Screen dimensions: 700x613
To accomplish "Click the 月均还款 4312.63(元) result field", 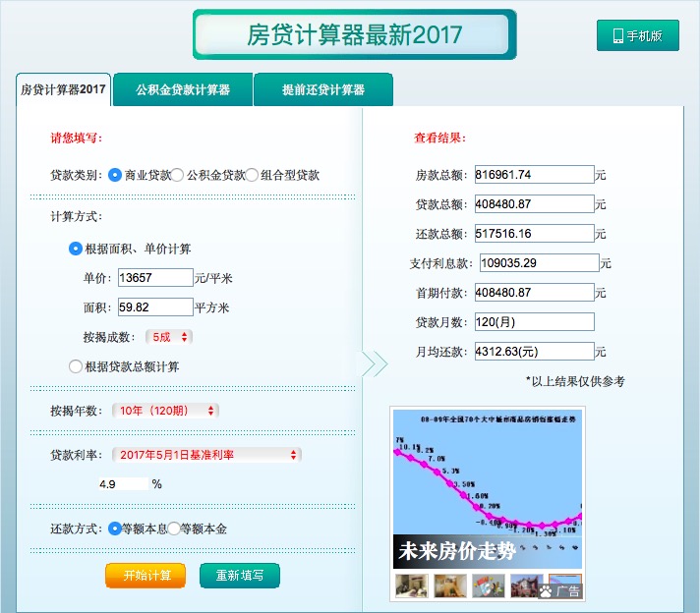I will pyautogui.click(x=535, y=351).
